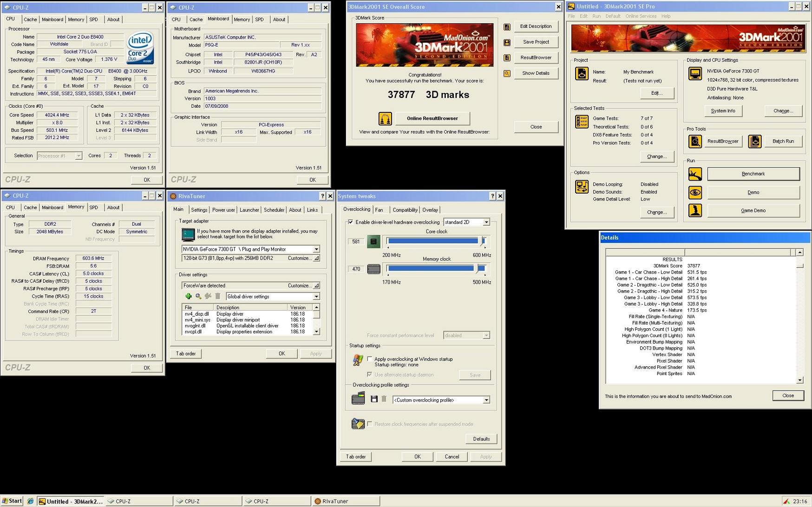The width and height of the screenshot is (812, 507).
Task: Click the Internet Explorer quick launch icon on the taskbar
Action: [x=30, y=501]
